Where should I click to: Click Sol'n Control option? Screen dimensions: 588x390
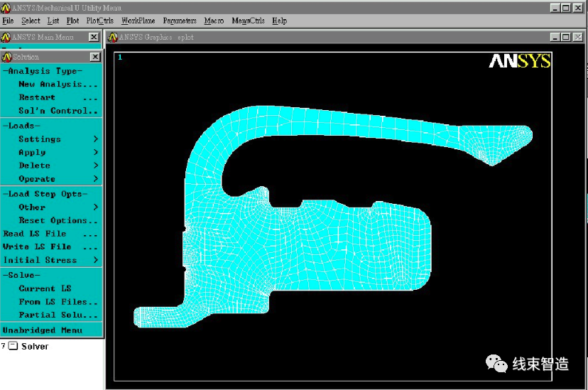[57, 111]
